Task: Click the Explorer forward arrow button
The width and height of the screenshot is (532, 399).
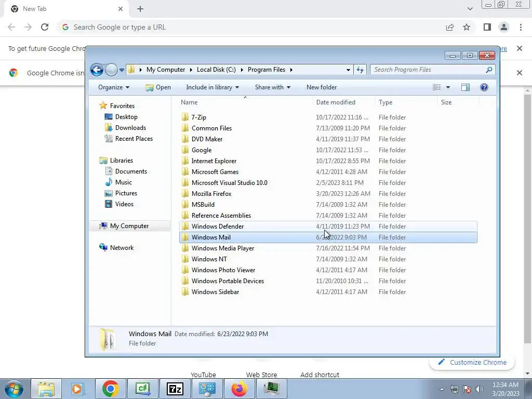Action: [111, 70]
